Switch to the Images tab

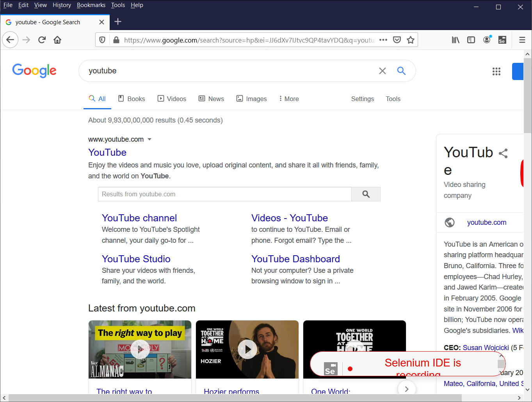(252, 99)
